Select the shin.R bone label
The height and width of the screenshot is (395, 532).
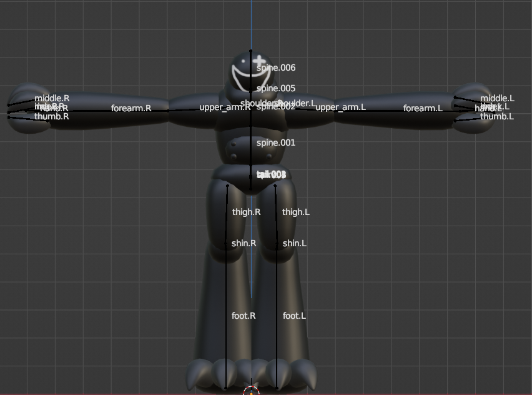click(x=244, y=244)
